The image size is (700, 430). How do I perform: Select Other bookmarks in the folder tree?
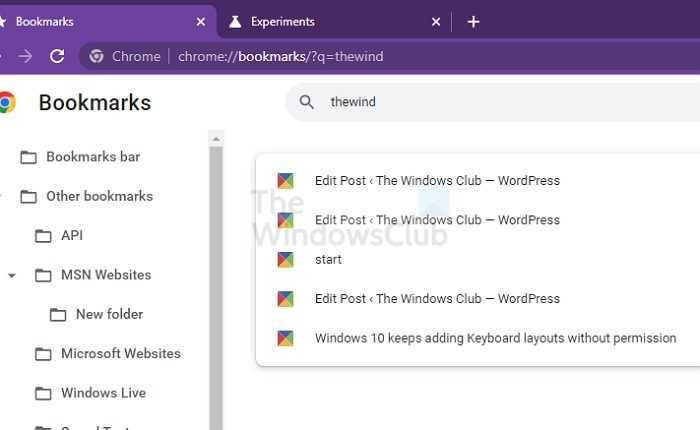(100, 196)
